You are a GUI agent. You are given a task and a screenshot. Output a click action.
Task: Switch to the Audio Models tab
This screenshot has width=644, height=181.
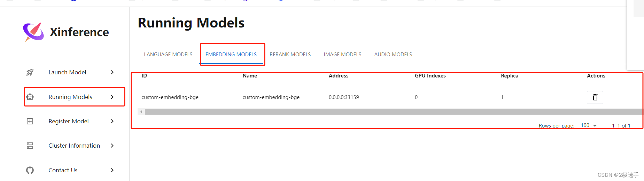[x=393, y=55]
